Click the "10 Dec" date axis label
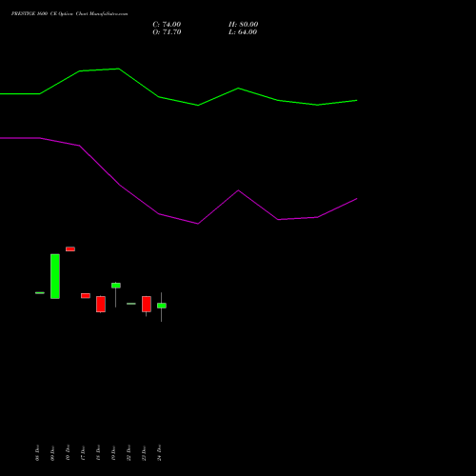Image resolution: width=476 pixels, height=476 pixels. click(68, 452)
